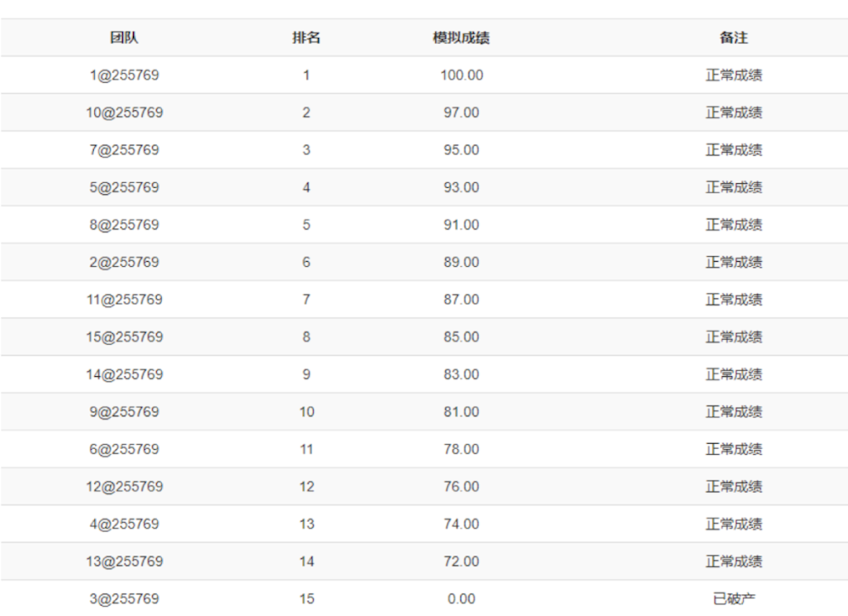Click team 11@255769 entry

(x=124, y=299)
